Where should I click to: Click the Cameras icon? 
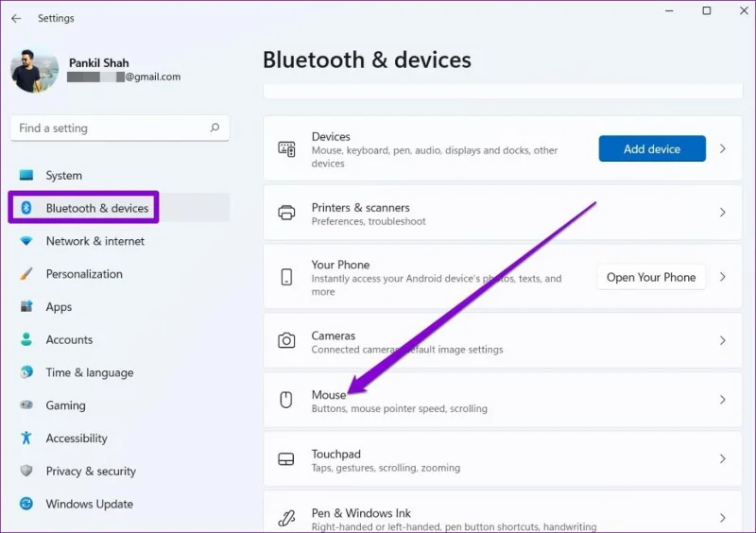click(x=286, y=340)
